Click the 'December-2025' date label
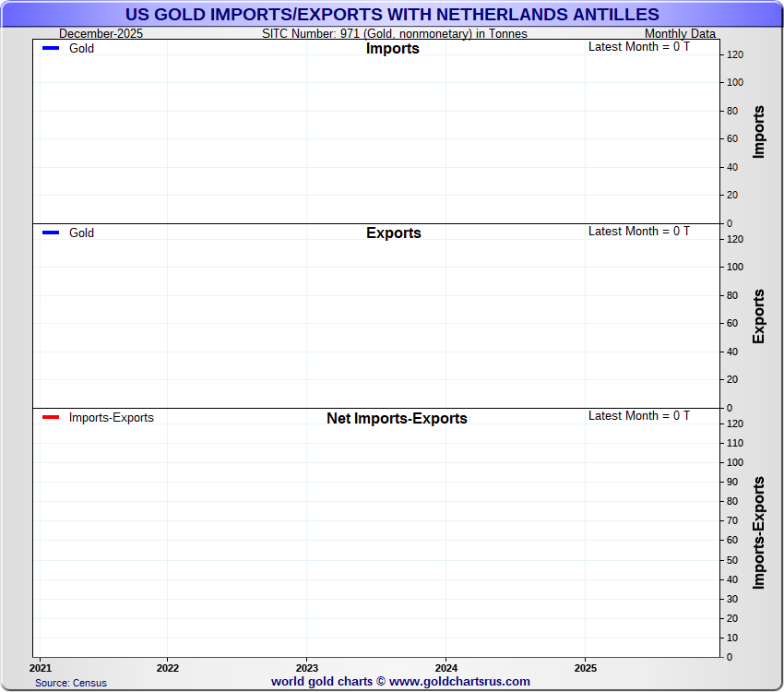The width and height of the screenshot is (784, 692). pos(101,34)
